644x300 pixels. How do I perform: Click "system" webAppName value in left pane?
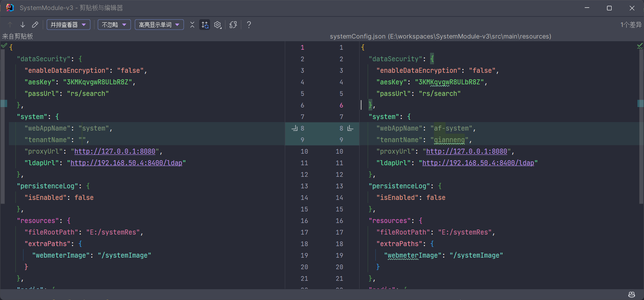(x=94, y=128)
